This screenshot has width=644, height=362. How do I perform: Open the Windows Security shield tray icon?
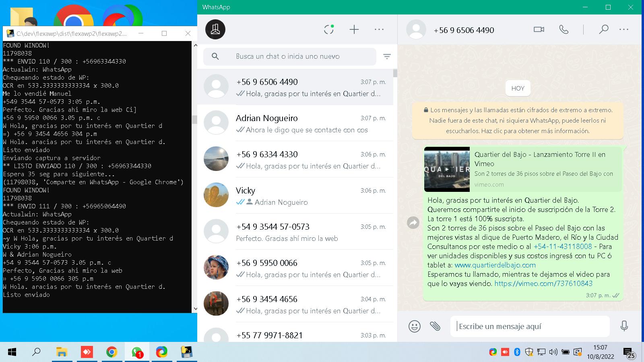click(529, 352)
